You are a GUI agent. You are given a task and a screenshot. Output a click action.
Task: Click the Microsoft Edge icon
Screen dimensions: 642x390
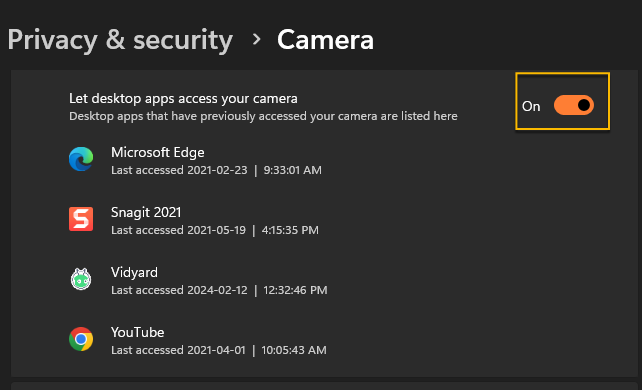[x=81, y=159]
